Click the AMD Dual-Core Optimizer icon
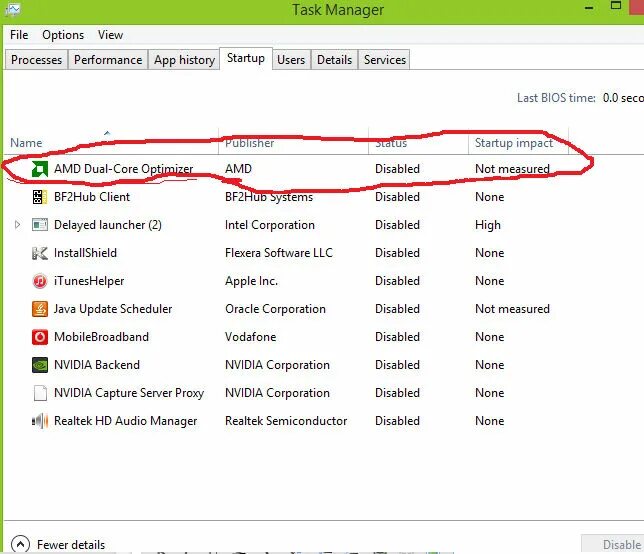The height and width of the screenshot is (554, 644). (40, 169)
